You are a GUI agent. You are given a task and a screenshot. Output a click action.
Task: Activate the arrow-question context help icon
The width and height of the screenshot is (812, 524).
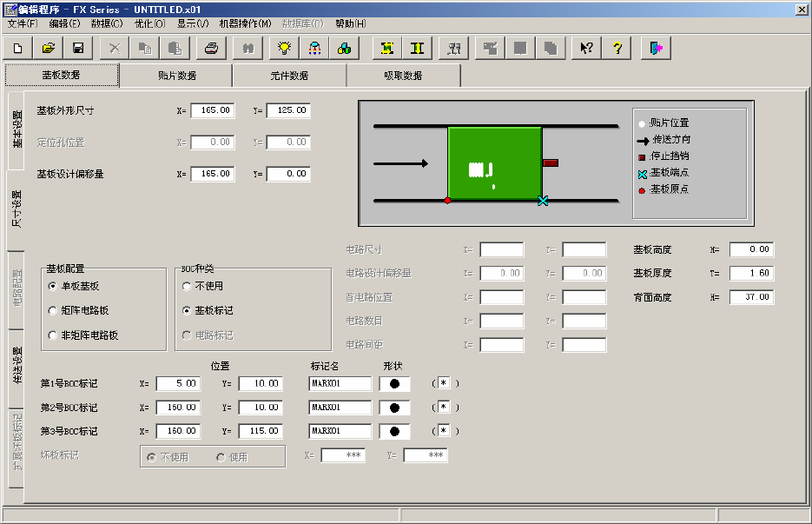coord(587,49)
